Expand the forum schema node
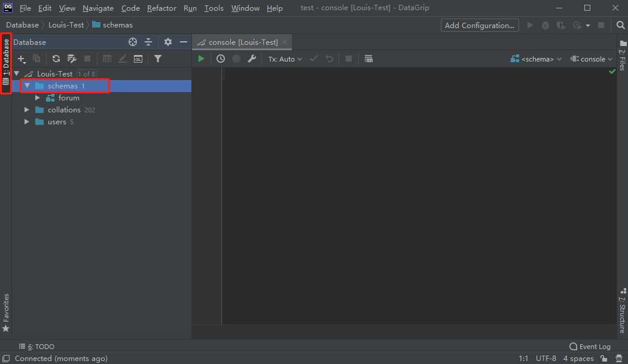This screenshot has height=364, width=628. tap(37, 97)
